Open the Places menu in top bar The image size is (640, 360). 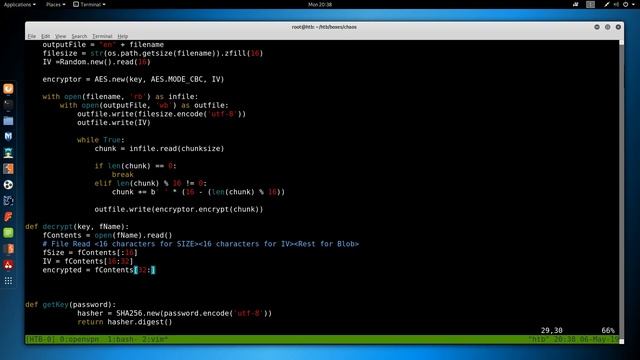[x=56, y=4]
